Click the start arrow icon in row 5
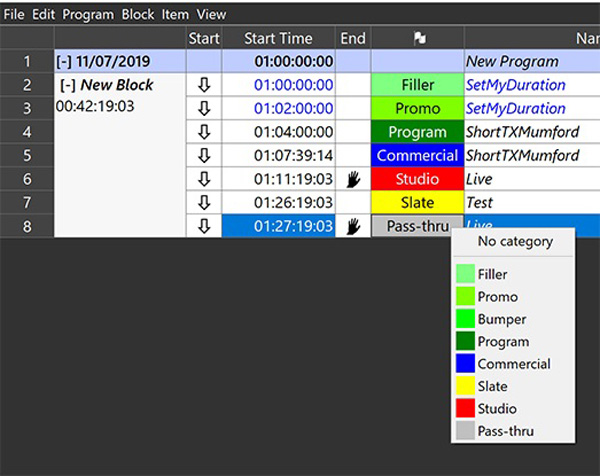 [x=204, y=156]
